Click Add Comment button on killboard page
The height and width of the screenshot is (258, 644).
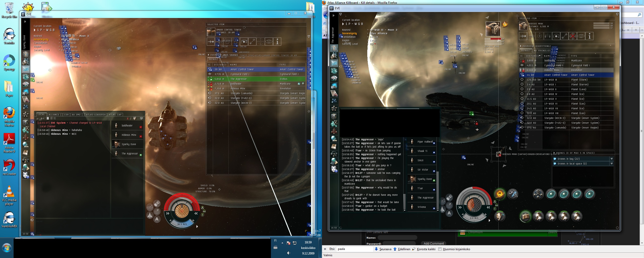pos(434,243)
